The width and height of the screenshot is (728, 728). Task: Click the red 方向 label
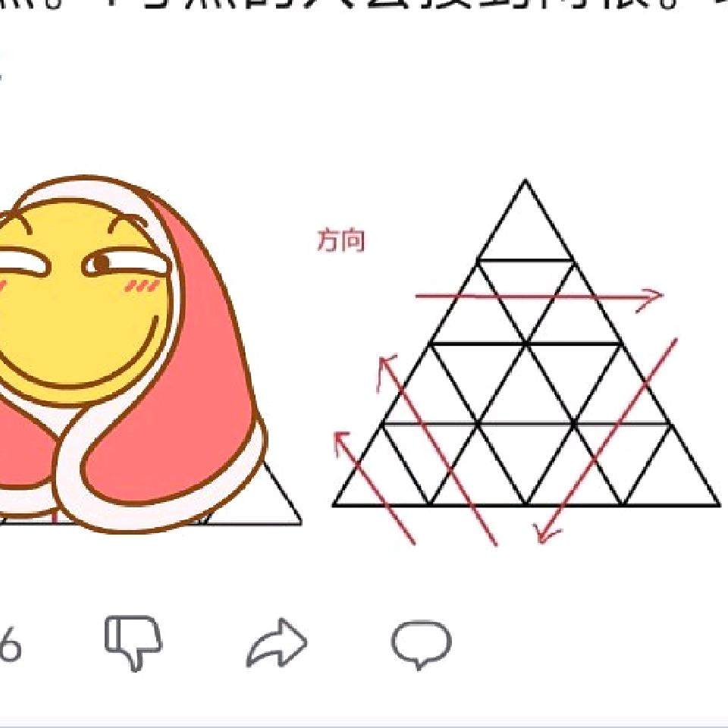point(341,240)
